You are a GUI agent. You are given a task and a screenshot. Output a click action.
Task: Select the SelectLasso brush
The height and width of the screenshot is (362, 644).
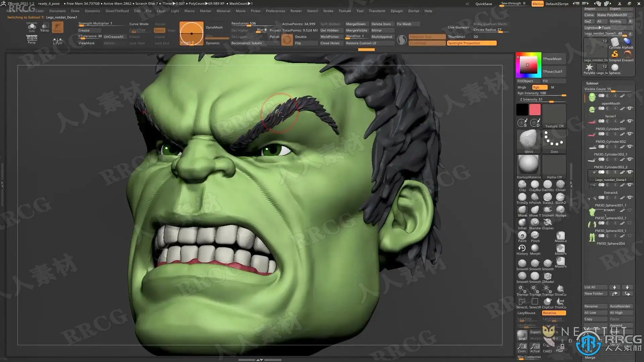tap(522, 303)
